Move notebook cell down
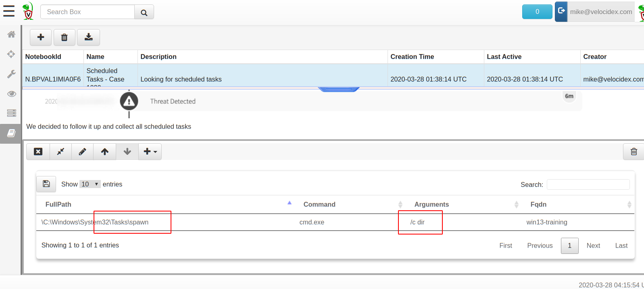This screenshot has height=289, width=644. pos(127,152)
